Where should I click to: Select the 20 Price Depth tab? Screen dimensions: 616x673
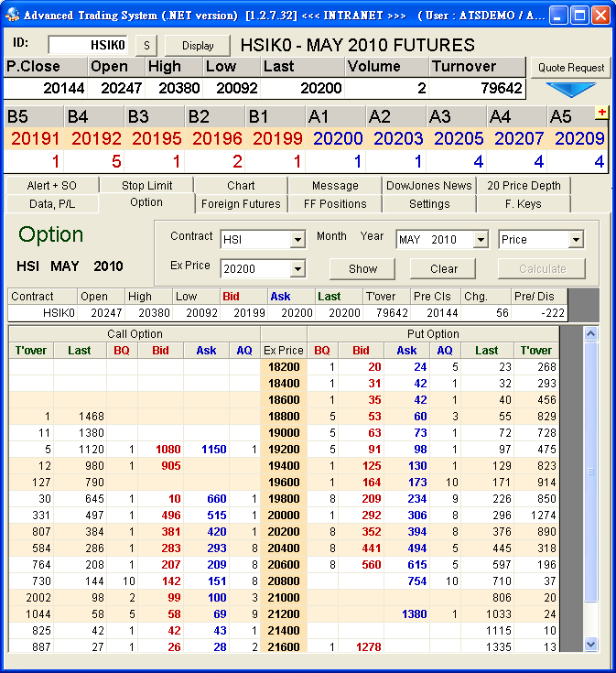coord(525,185)
